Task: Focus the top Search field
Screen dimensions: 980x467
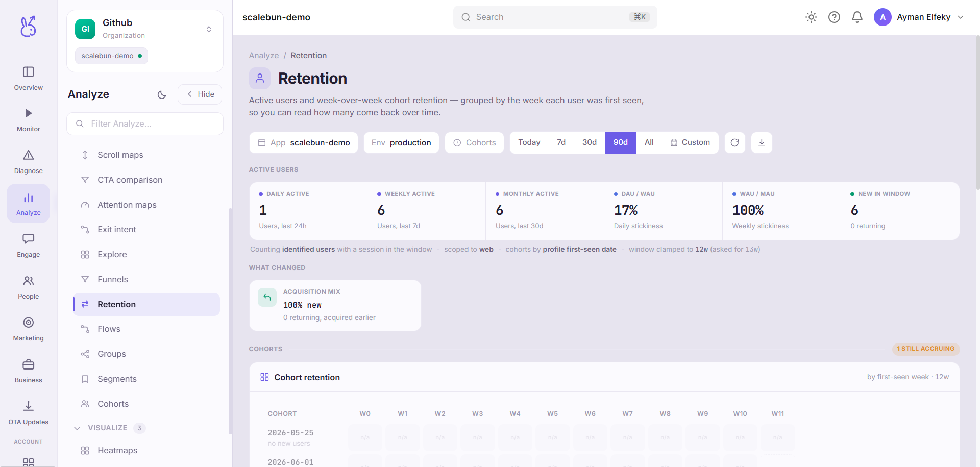Action: click(x=555, y=17)
